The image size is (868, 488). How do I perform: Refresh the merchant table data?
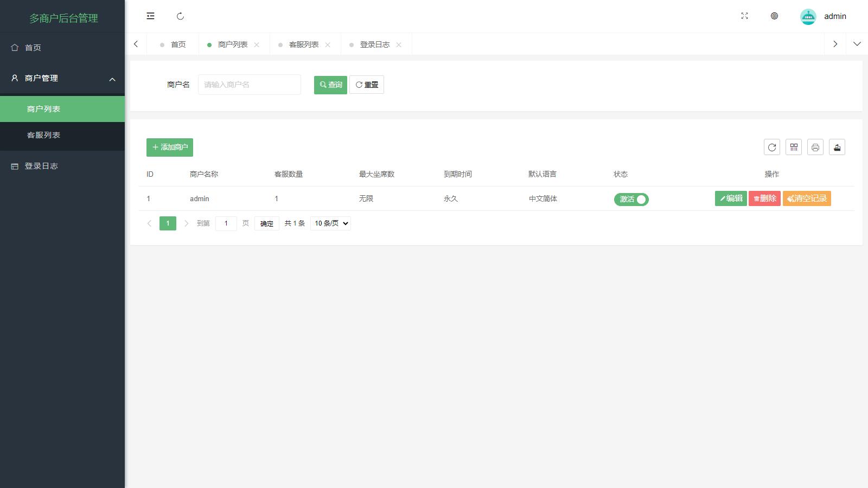[771, 147]
